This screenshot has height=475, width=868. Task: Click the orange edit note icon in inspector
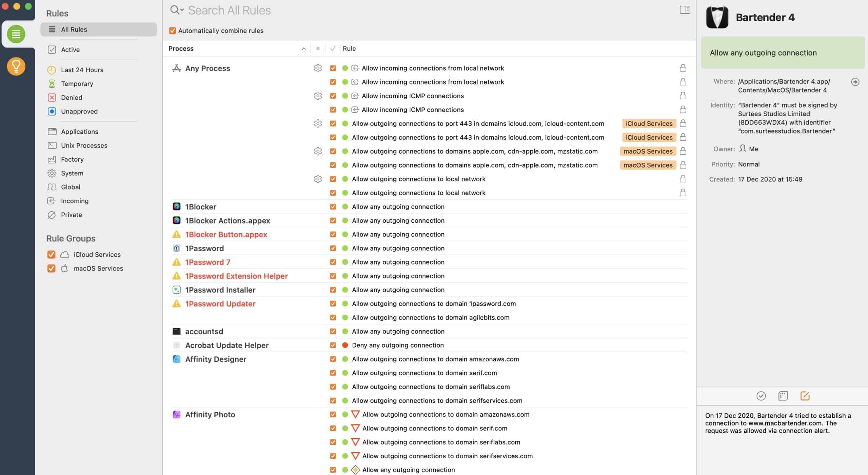[x=805, y=396]
